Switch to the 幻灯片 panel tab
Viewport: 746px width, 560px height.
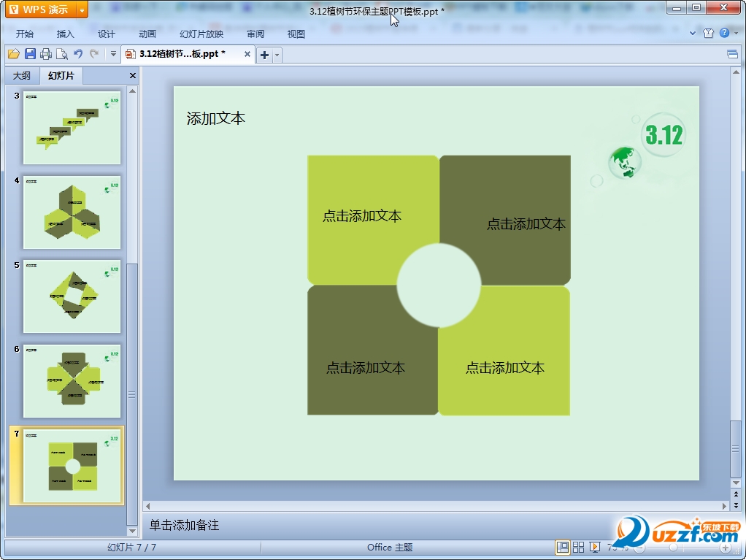[61, 76]
